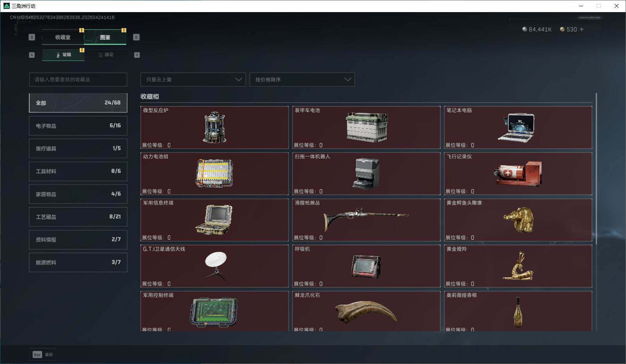Select the 装甲车电池 battery item image
This screenshot has height=364, width=626.
(x=367, y=127)
